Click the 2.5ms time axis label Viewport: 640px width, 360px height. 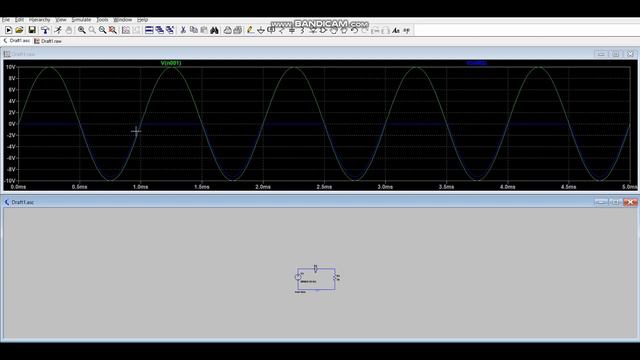pos(324,187)
